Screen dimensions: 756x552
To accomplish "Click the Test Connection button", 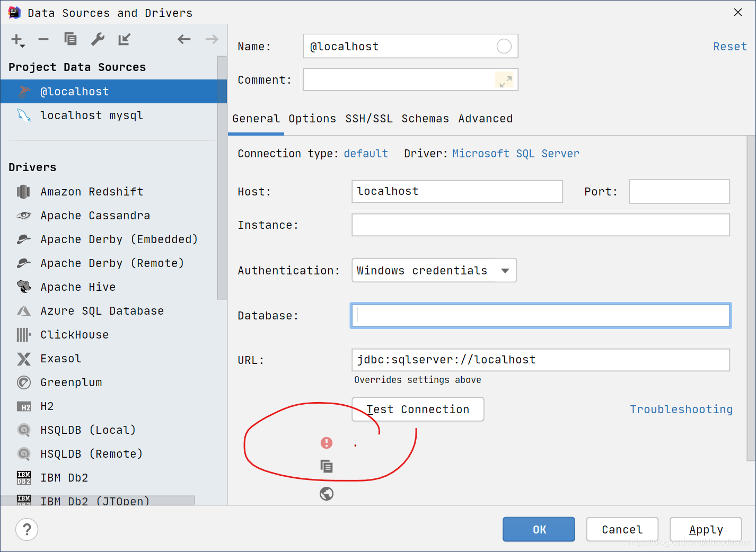I will (x=418, y=409).
